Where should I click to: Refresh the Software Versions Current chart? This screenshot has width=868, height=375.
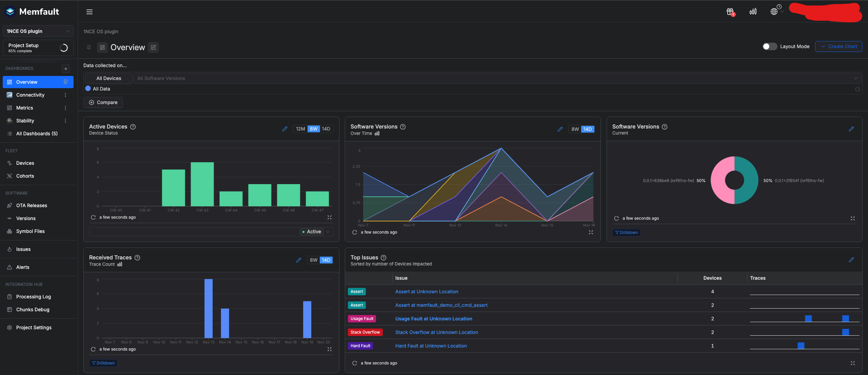point(616,218)
